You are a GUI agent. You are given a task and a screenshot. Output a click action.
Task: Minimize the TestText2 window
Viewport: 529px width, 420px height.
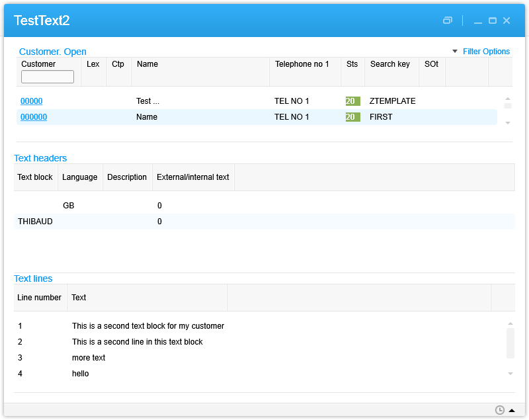click(x=478, y=21)
